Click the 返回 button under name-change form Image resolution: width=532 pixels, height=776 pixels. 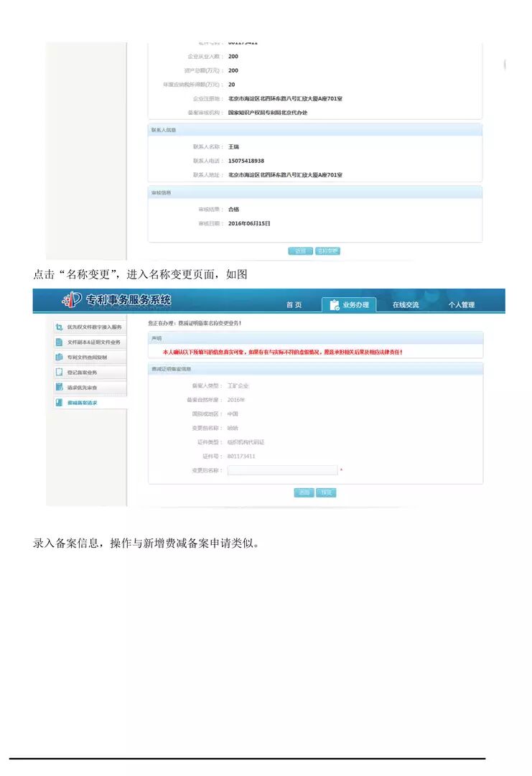[304, 492]
